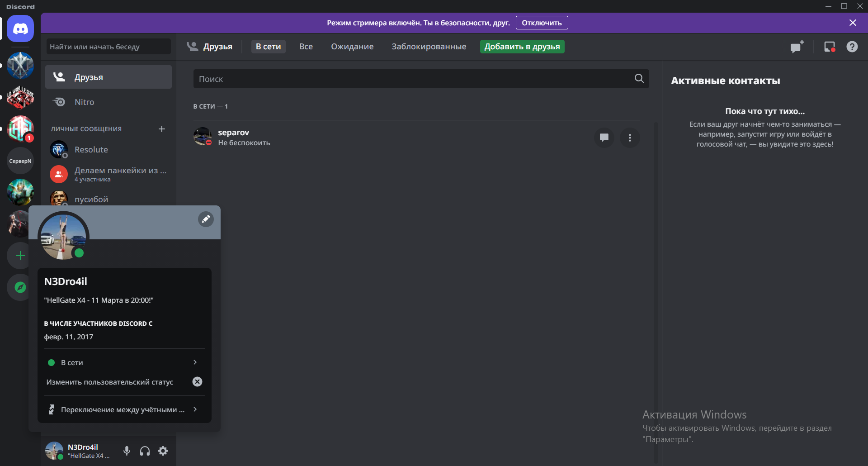Open more options for separov
Viewport: 868px width, 466px height.
pyautogui.click(x=630, y=138)
